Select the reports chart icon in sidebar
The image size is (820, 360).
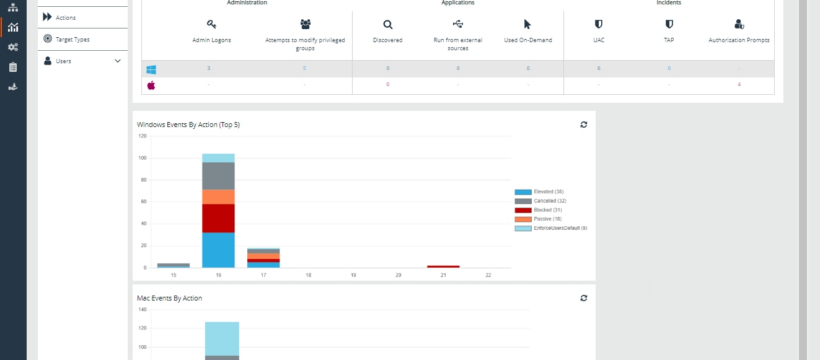[x=13, y=27]
